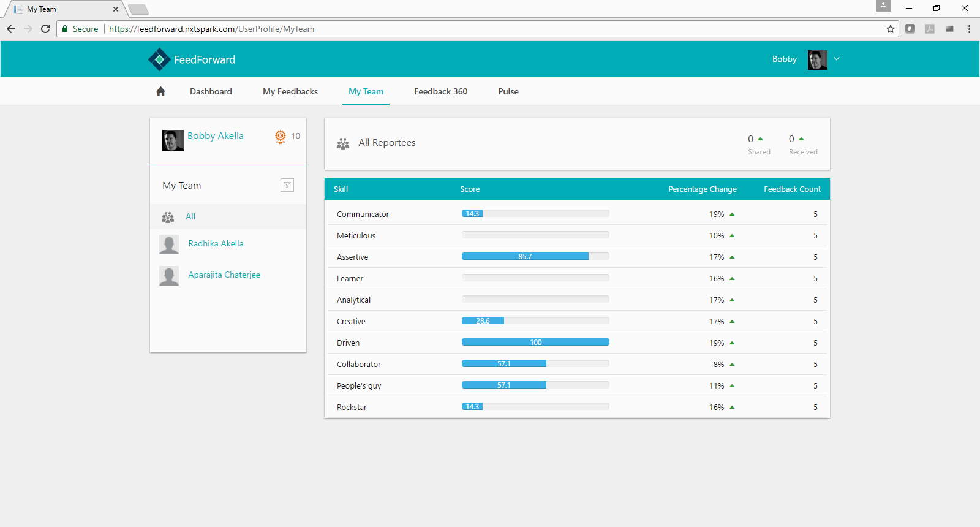Image resolution: width=980 pixels, height=527 pixels.
Task: Click the Rockstar skill row label
Action: (x=352, y=408)
